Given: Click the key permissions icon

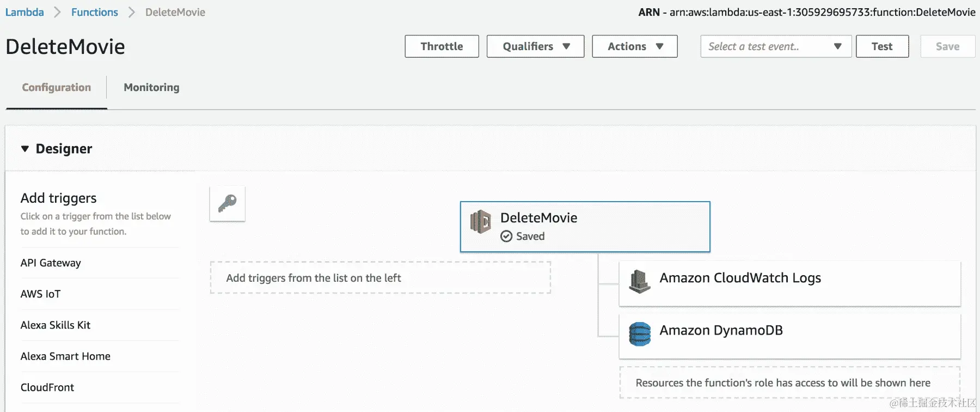Looking at the screenshot, I should (x=227, y=204).
